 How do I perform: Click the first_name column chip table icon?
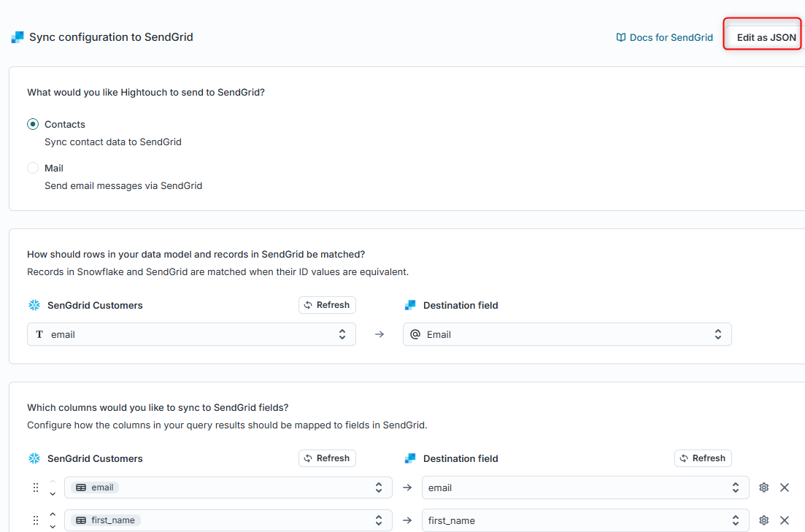81,520
